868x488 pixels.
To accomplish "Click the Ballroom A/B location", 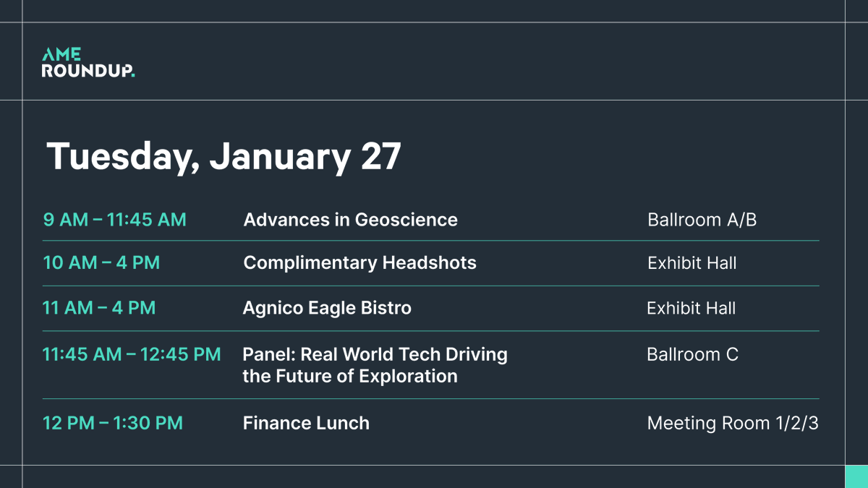I will [702, 220].
